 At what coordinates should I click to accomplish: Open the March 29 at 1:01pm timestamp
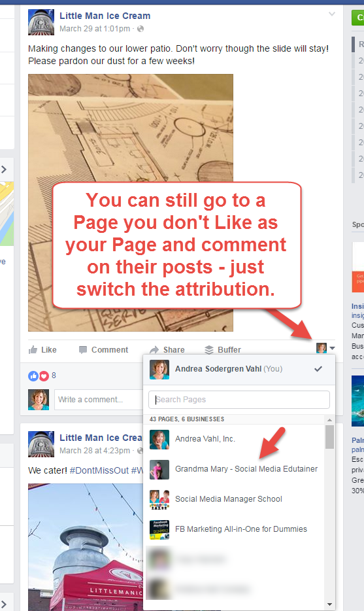95,29
